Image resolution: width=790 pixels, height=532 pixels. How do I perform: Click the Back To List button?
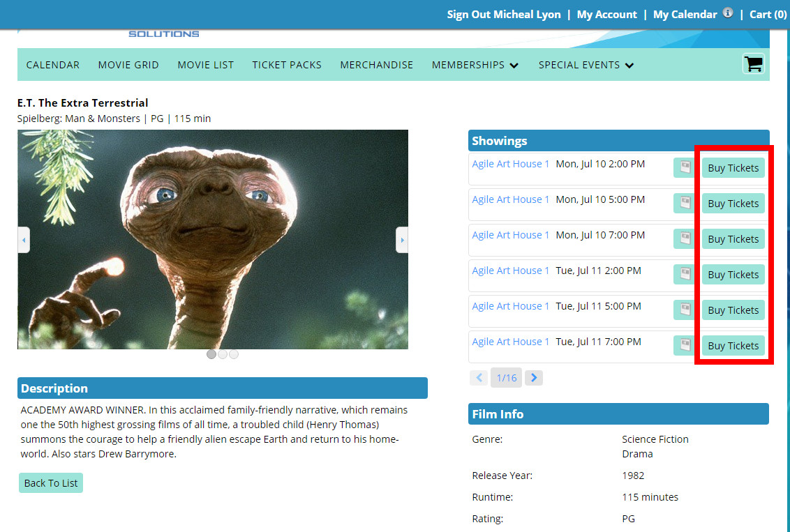(x=51, y=482)
